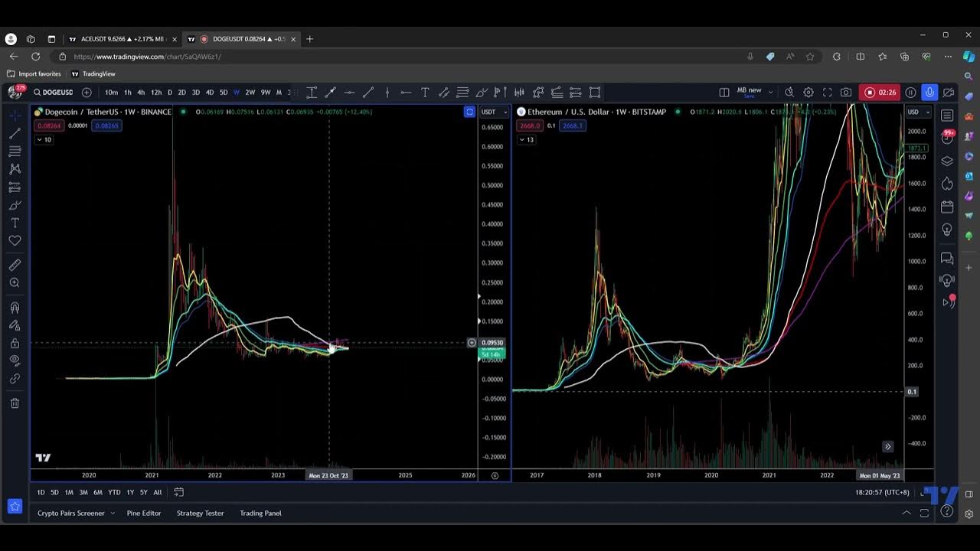Switch to Strategy Tester tab
This screenshot has width=980, height=551.
tap(200, 513)
